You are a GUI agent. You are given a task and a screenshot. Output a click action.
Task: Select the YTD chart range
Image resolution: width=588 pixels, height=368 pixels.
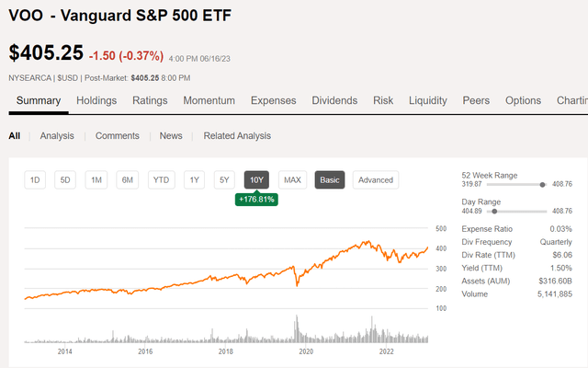(x=162, y=180)
